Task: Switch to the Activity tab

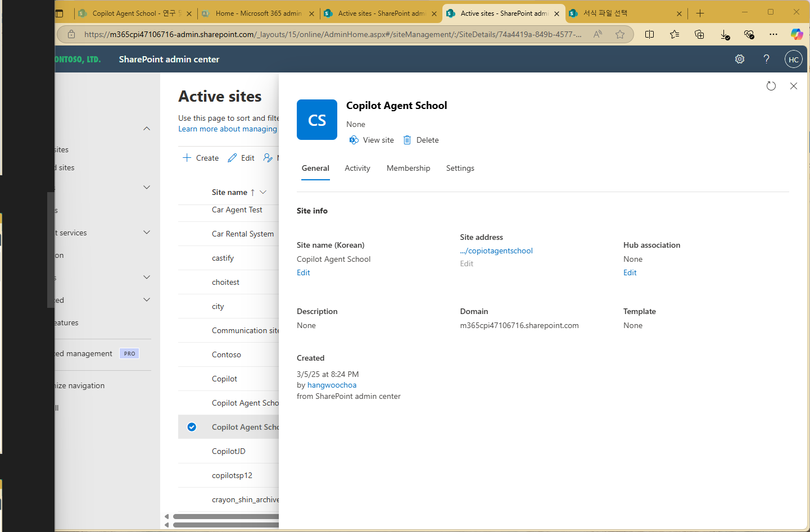Action: (x=358, y=168)
